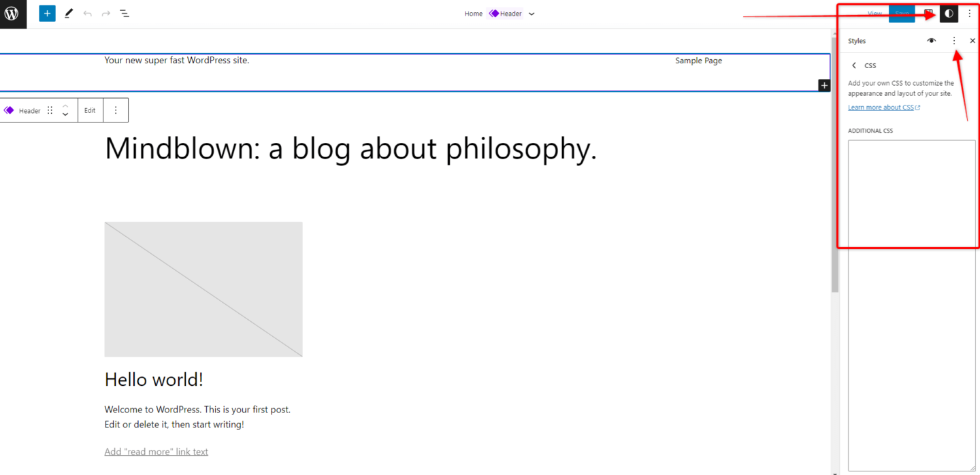980x475 pixels.
Task: Click the Header block drag handle
Action: tap(50, 110)
